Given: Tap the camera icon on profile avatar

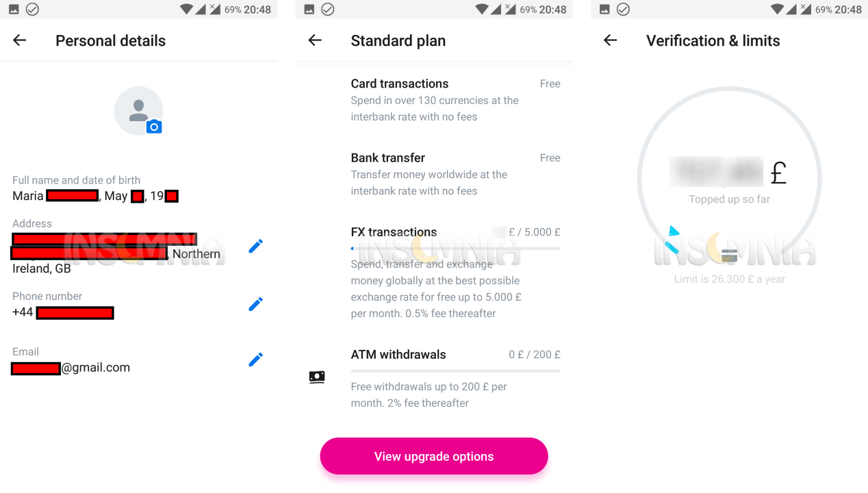Looking at the screenshot, I should tap(154, 126).
